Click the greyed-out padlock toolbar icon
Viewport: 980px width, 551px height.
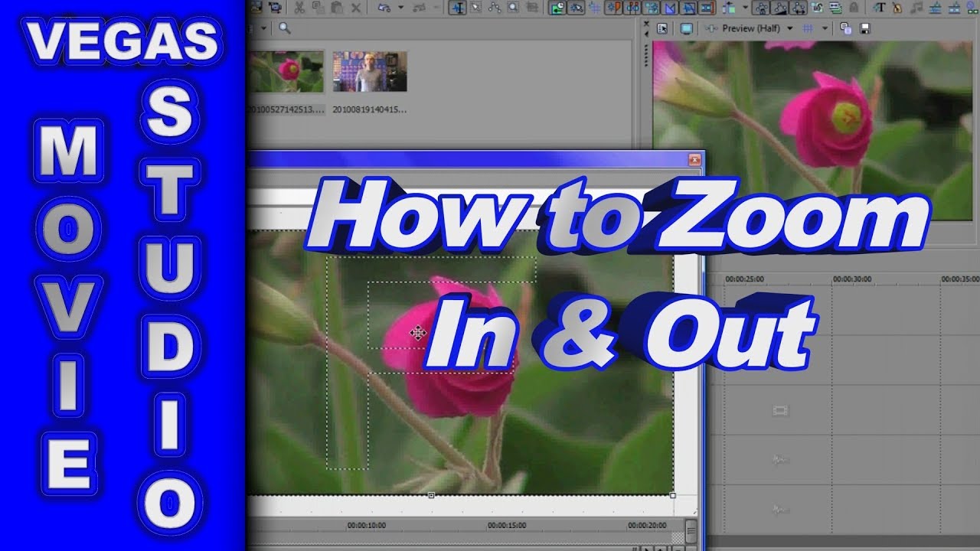click(854, 8)
